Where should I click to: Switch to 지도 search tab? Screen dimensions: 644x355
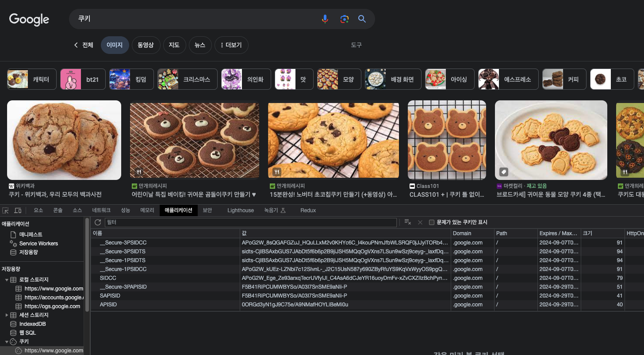click(x=174, y=45)
